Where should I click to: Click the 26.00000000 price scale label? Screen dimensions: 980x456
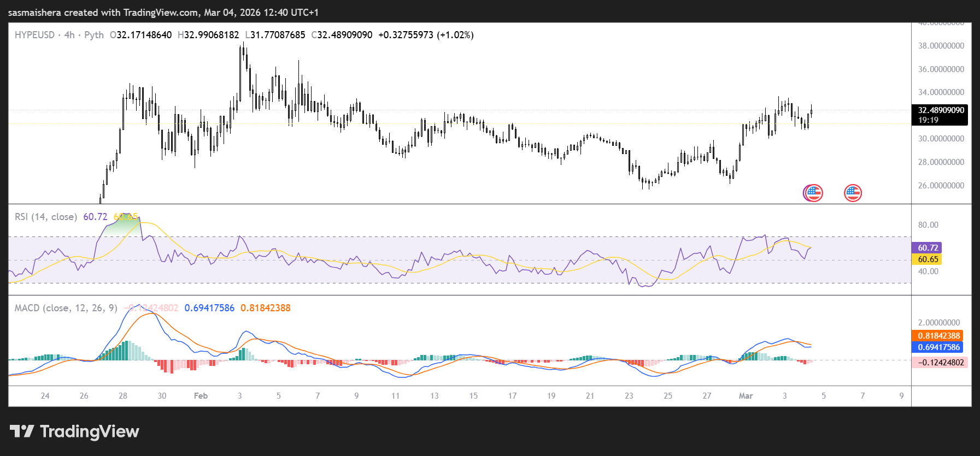(x=941, y=186)
